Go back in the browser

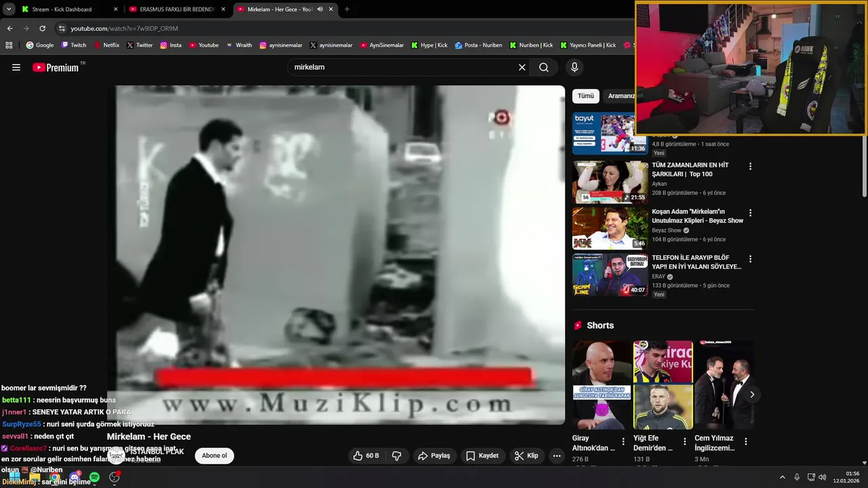pos(9,28)
